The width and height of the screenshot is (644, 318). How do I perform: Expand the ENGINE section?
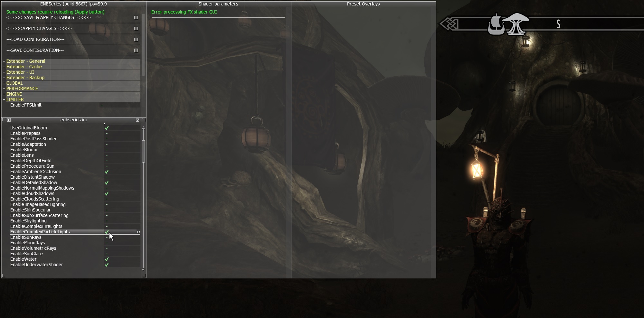4,94
